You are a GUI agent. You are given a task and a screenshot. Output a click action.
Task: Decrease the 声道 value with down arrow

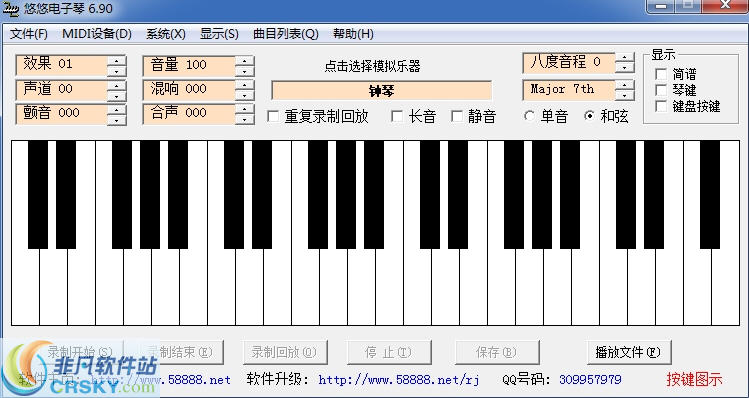click(x=117, y=96)
